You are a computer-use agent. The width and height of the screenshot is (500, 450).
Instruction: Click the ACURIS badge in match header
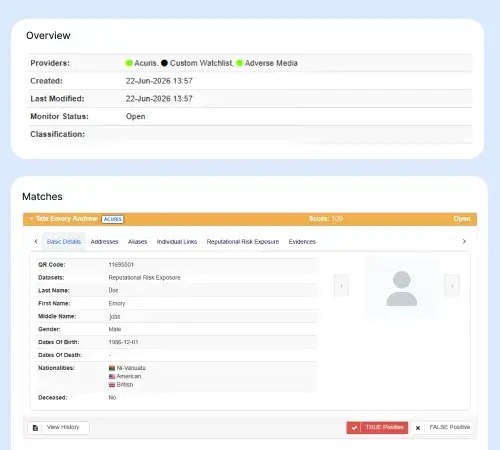pos(112,219)
